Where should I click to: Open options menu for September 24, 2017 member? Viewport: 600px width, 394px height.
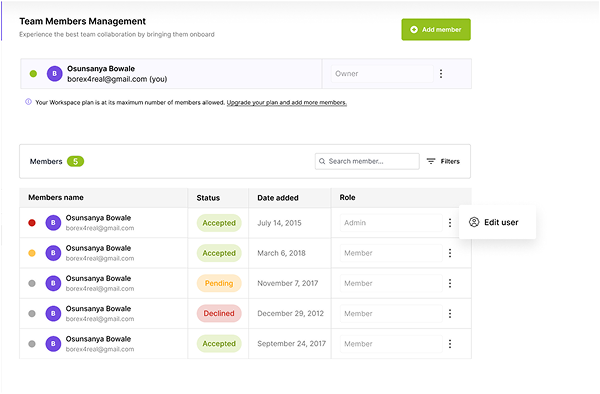(x=450, y=344)
